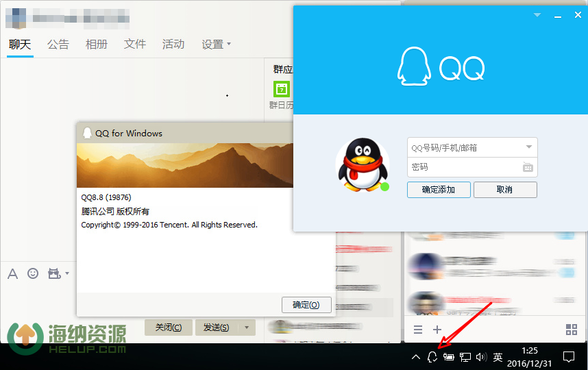Viewport: 588px width, 370px height.
Task: Open the soft keyboard icon in the password field
Action: (528, 166)
